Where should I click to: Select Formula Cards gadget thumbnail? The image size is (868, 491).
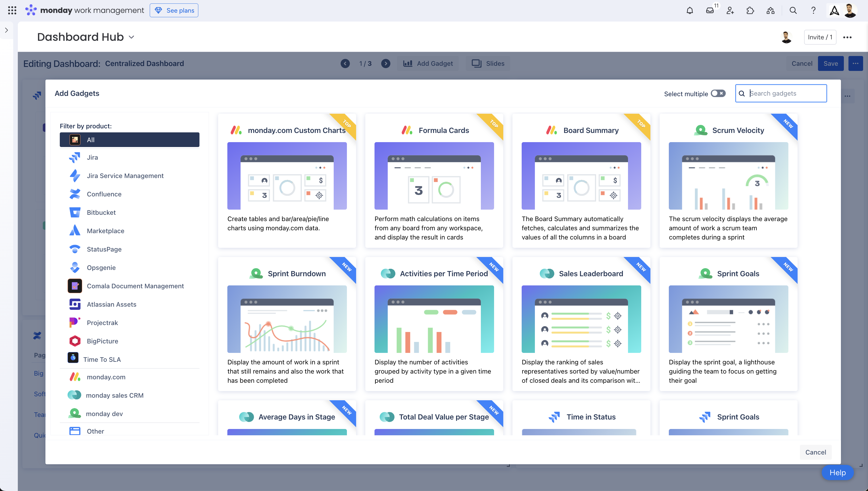pos(434,176)
